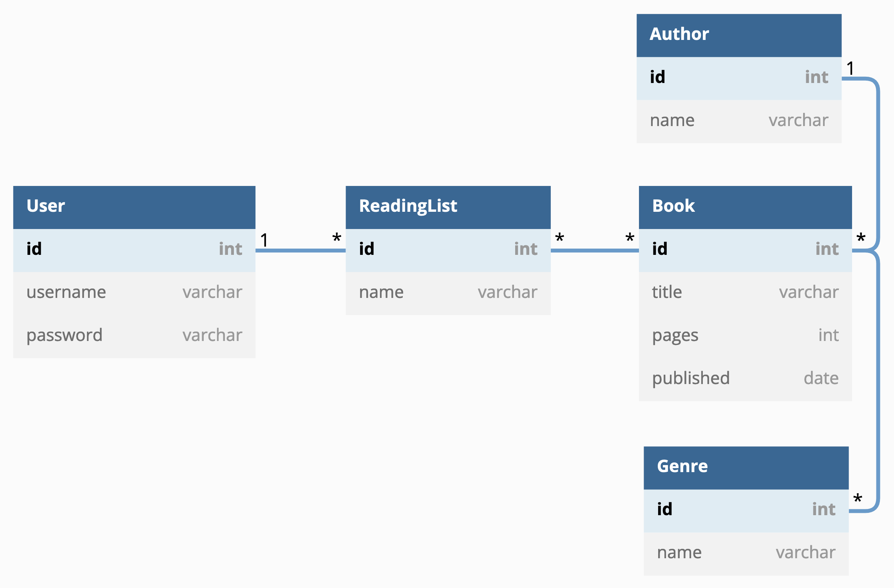Click the id field of Genre table
The height and width of the screenshot is (588, 894).
coord(746,510)
